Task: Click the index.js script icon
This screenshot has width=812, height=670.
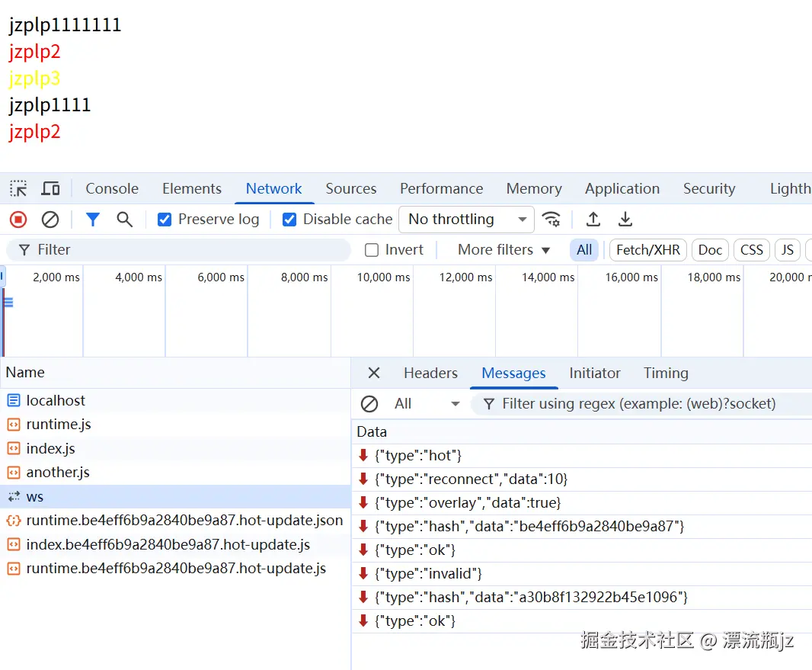Action: click(14, 449)
